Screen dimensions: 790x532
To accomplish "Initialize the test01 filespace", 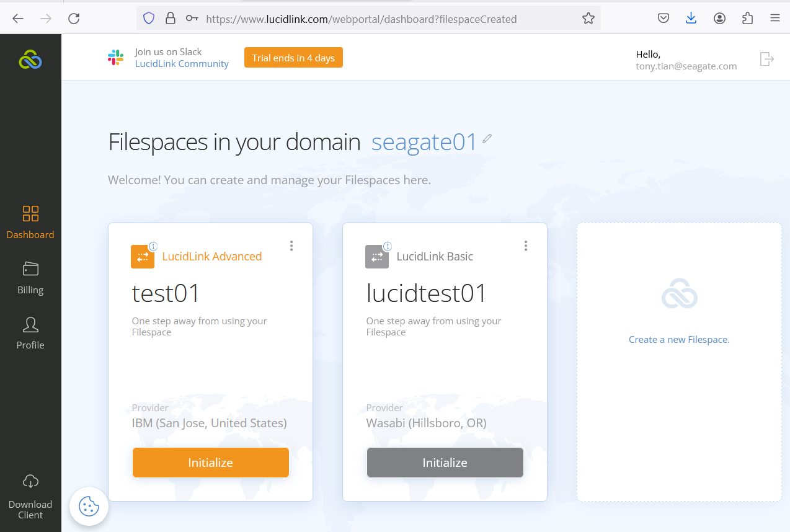I will coord(211,463).
